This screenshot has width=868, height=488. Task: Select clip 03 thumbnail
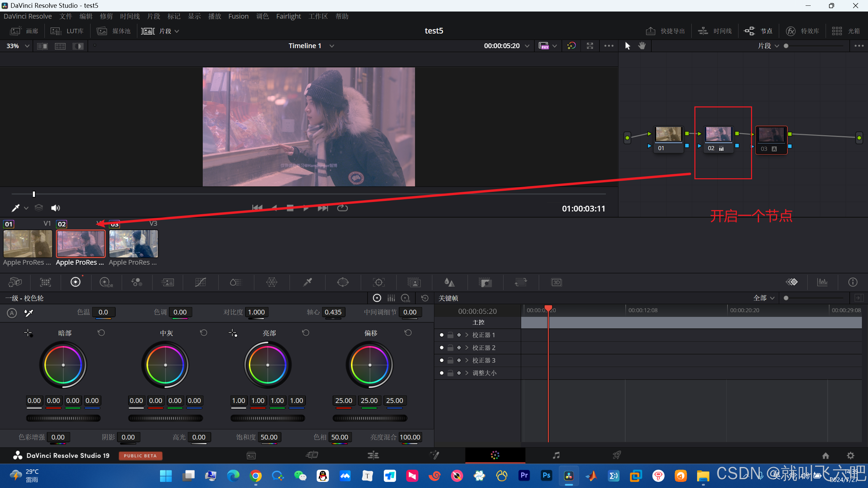click(134, 244)
